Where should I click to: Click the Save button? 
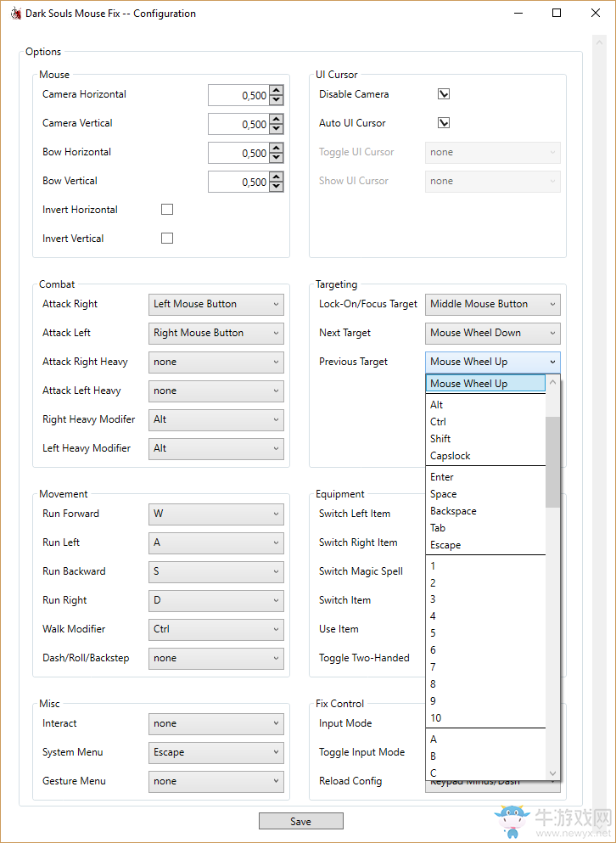301,821
